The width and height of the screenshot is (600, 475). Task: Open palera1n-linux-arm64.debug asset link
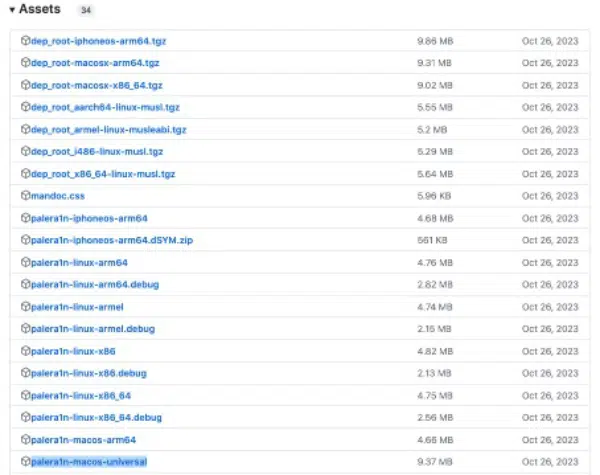coord(95,284)
